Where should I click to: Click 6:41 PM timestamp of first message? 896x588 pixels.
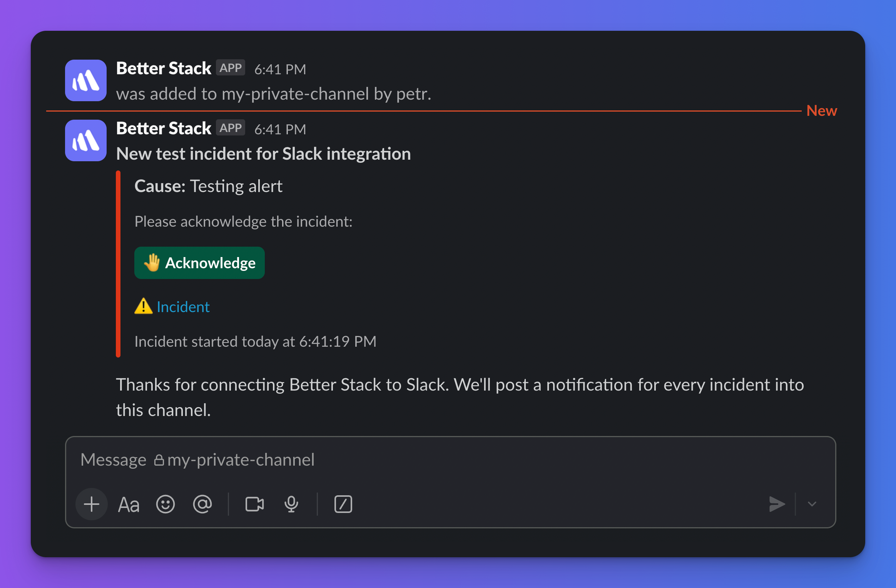click(x=280, y=69)
